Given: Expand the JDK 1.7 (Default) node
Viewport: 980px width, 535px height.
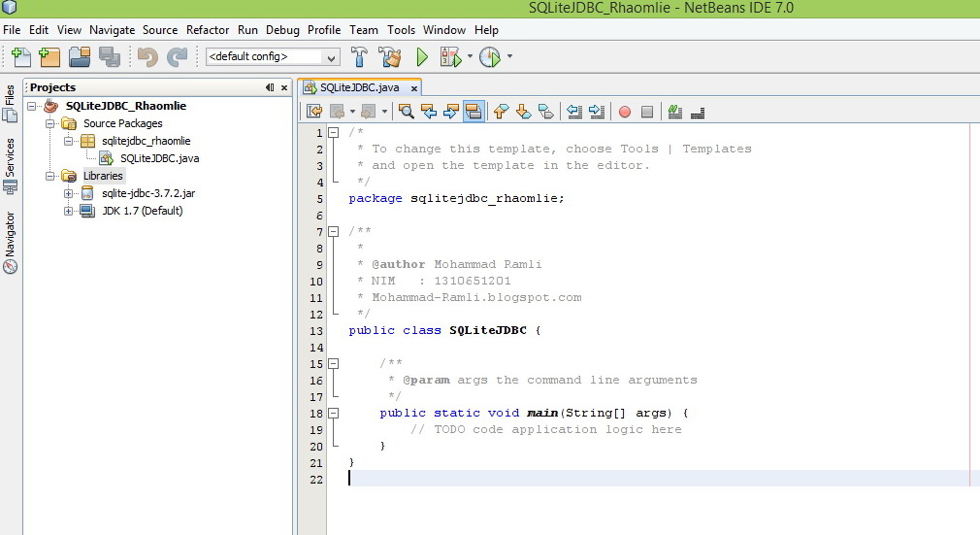Looking at the screenshot, I should pyautogui.click(x=68, y=212).
